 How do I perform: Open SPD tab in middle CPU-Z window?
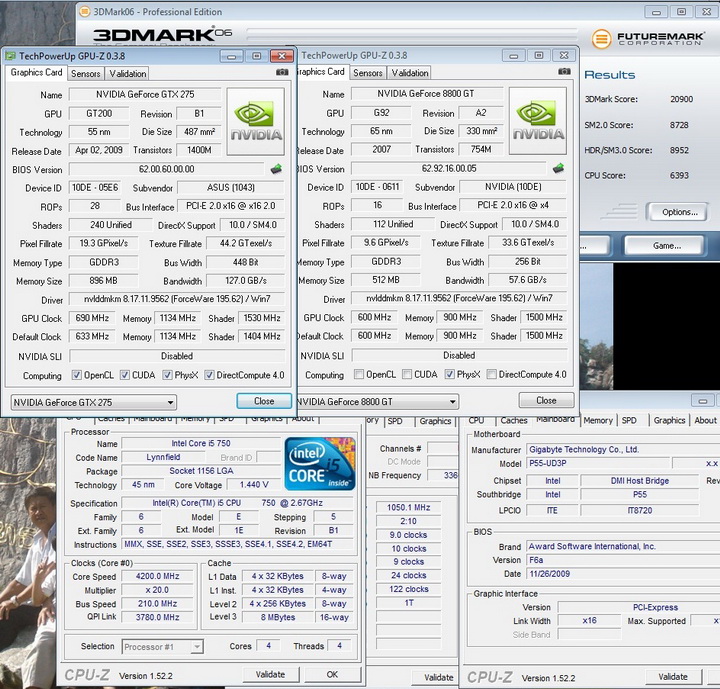coord(394,421)
